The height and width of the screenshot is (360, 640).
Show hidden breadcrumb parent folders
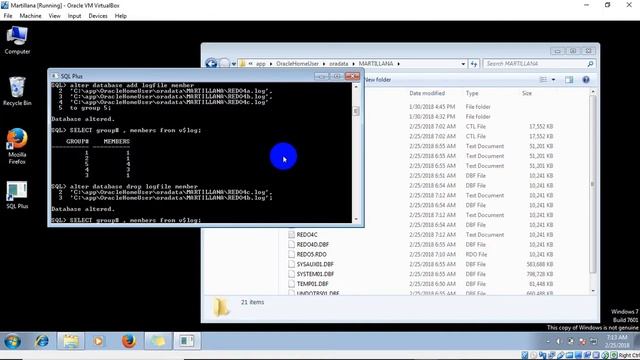[x=250, y=64]
